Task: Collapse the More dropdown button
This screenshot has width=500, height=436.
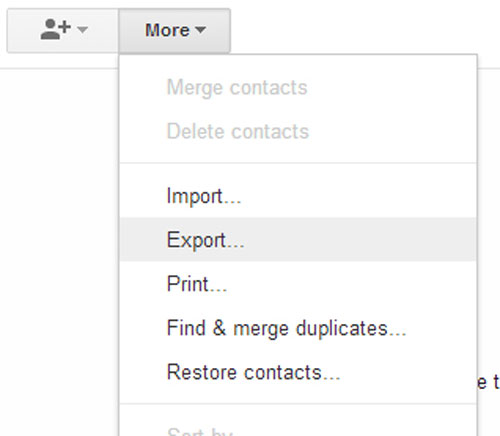Action: tap(174, 31)
